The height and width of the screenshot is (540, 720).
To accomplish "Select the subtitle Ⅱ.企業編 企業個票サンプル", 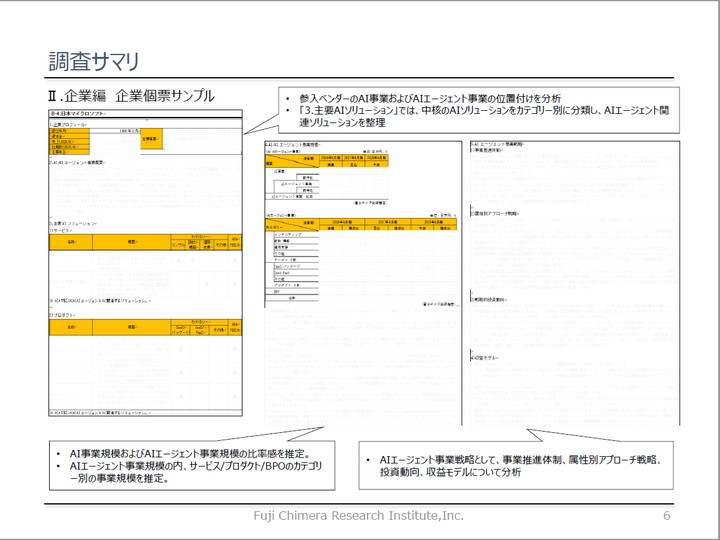I will (131, 96).
